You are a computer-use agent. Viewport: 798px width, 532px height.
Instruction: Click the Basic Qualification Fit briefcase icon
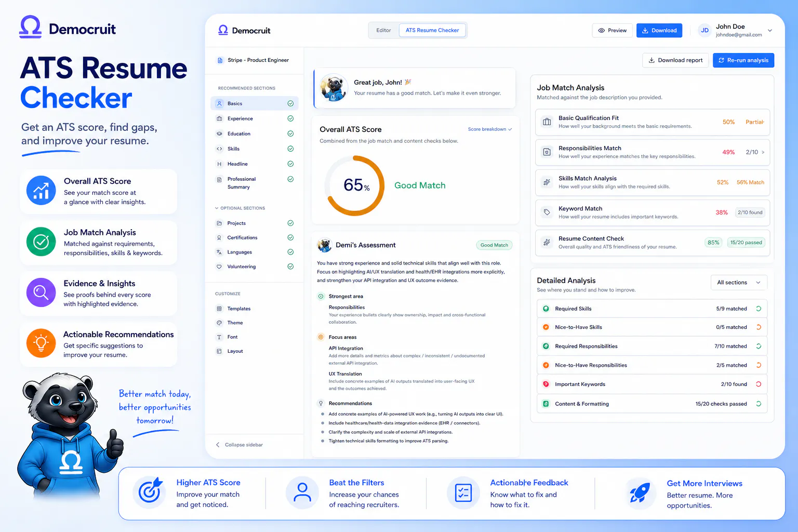547,122
